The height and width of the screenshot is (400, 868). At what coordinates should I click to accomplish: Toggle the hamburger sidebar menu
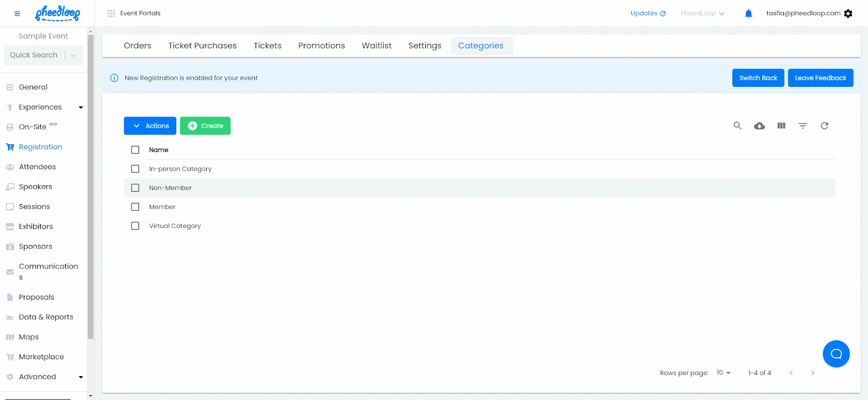click(x=17, y=14)
